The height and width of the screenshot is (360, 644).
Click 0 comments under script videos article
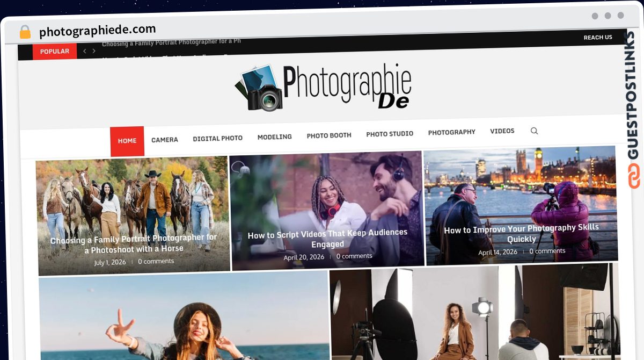point(354,256)
